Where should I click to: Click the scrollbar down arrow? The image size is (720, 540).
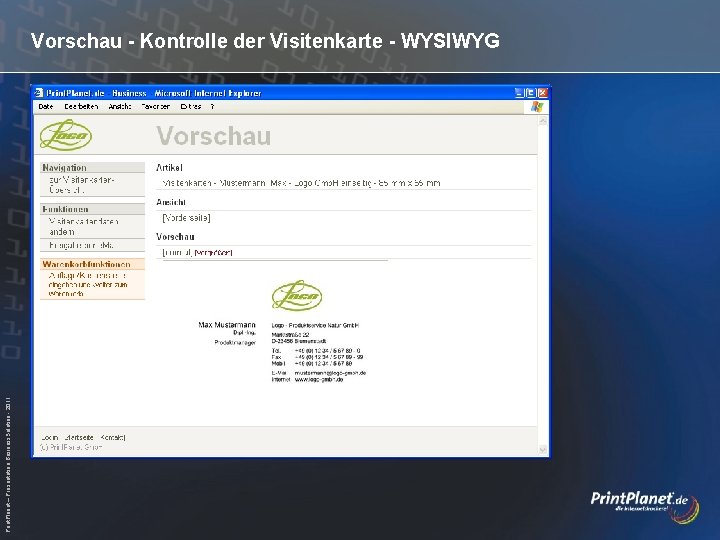(543, 450)
